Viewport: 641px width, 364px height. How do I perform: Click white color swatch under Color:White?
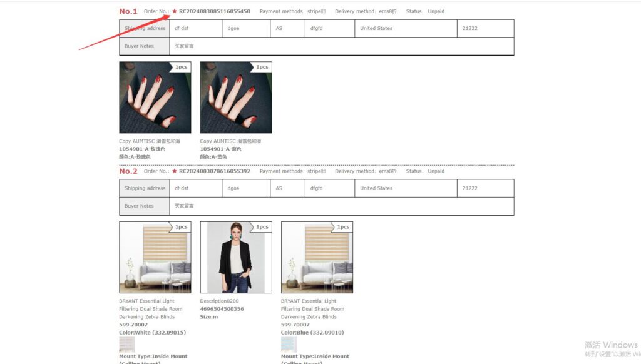126,345
